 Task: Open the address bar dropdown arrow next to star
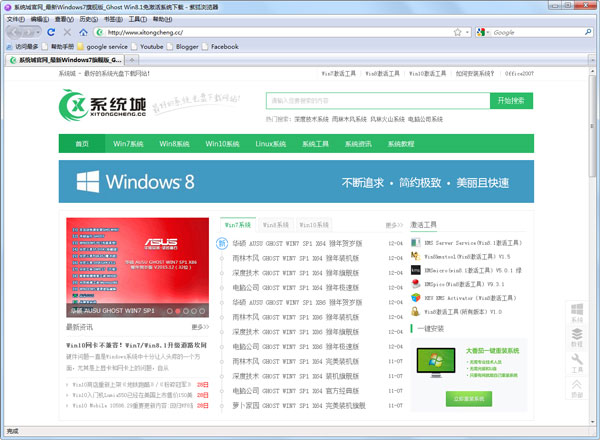[x=467, y=32]
